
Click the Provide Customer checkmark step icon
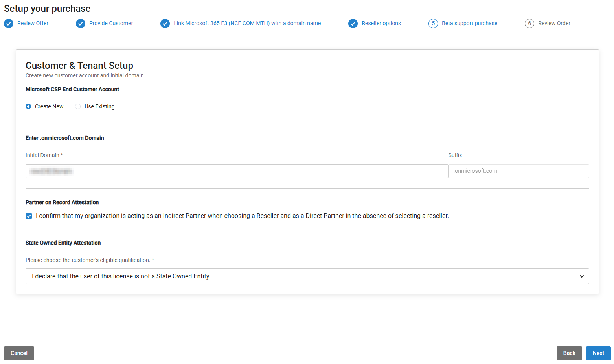[81, 24]
